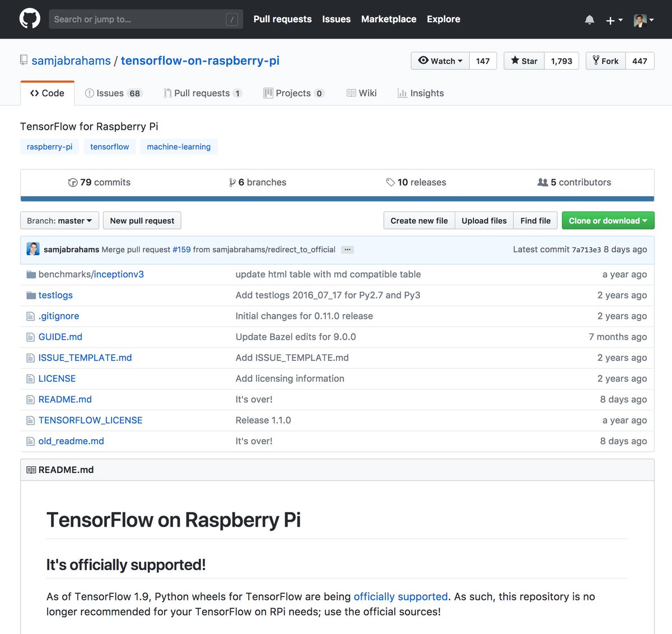672x634 pixels.
Task: Click Find file
Action: pyautogui.click(x=535, y=220)
